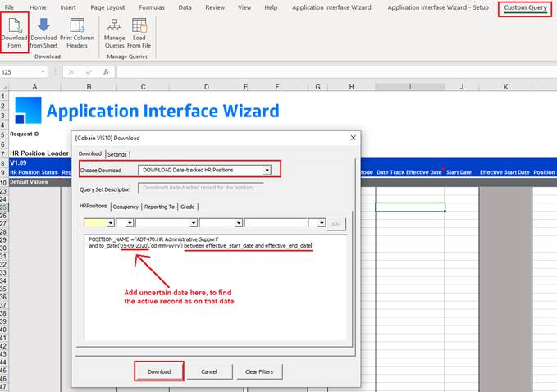Open the Insert ribbon tab
The image size is (557, 392).
pos(68,7)
